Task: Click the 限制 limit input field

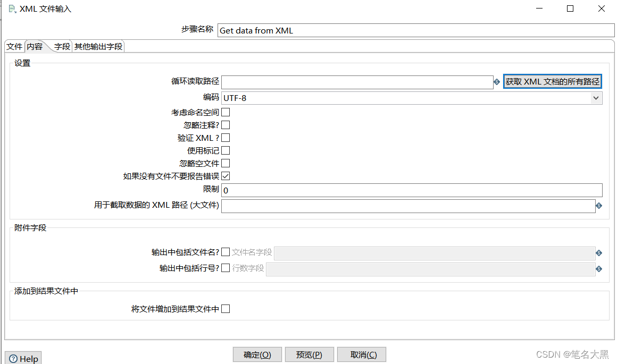Action: tap(372, 190)
